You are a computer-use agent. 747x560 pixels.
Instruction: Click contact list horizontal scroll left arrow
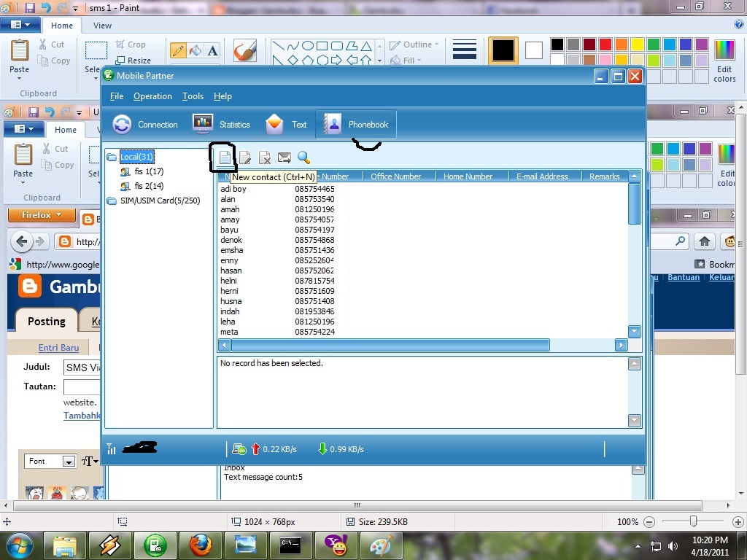225,345
